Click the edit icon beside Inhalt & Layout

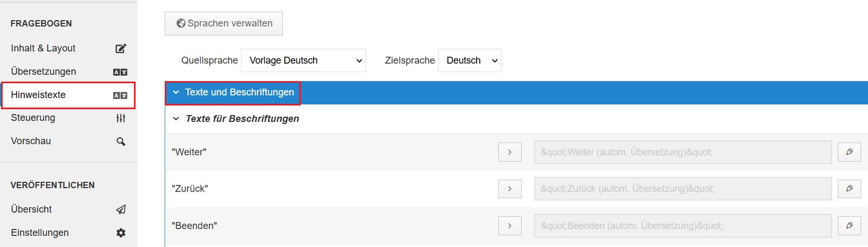(121, 48)
